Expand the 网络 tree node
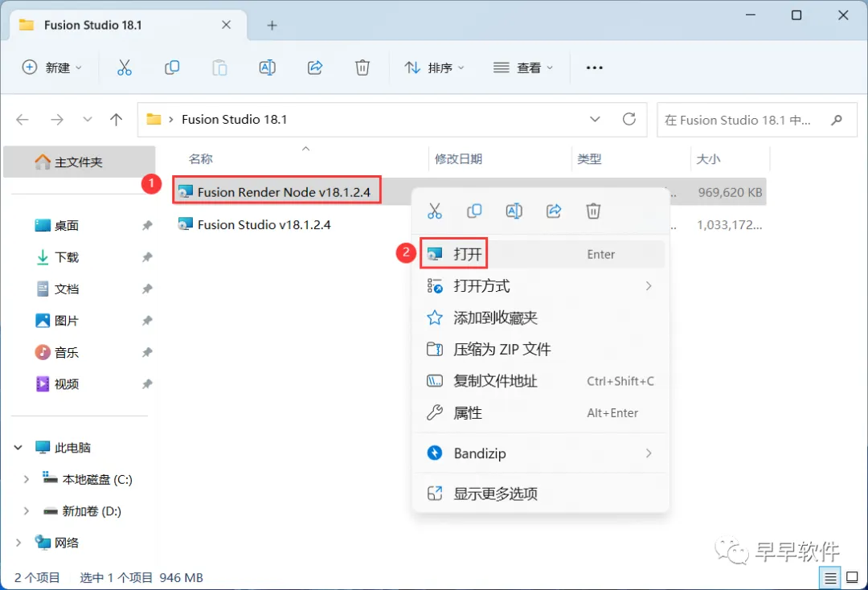868x590 pixels. click(18, 543)
